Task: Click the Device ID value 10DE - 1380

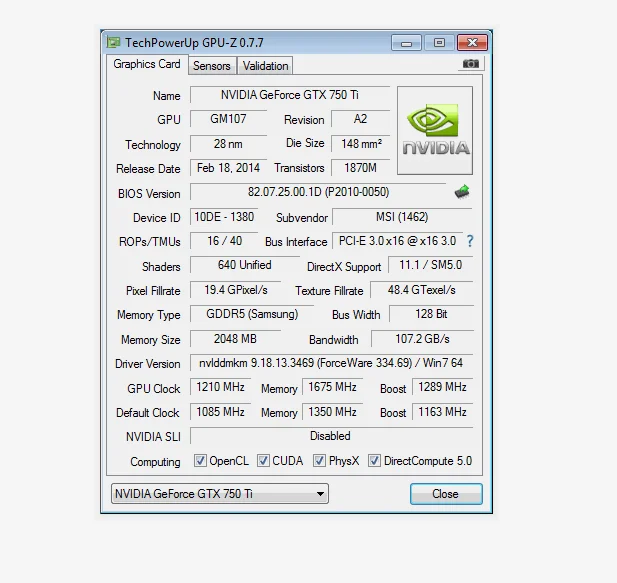Action: click(224, 217)
